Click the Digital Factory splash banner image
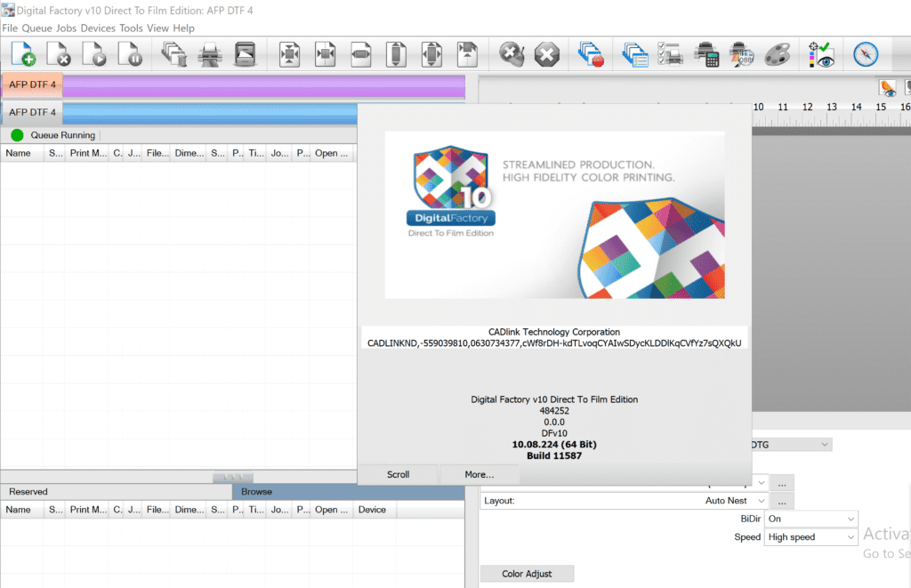 pyautogui.click(x=555, y=215)
